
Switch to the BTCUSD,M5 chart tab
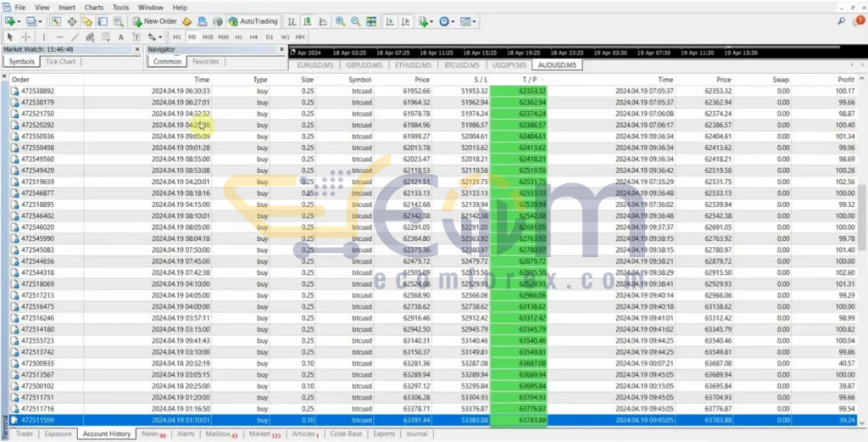(x=464, y=64)
